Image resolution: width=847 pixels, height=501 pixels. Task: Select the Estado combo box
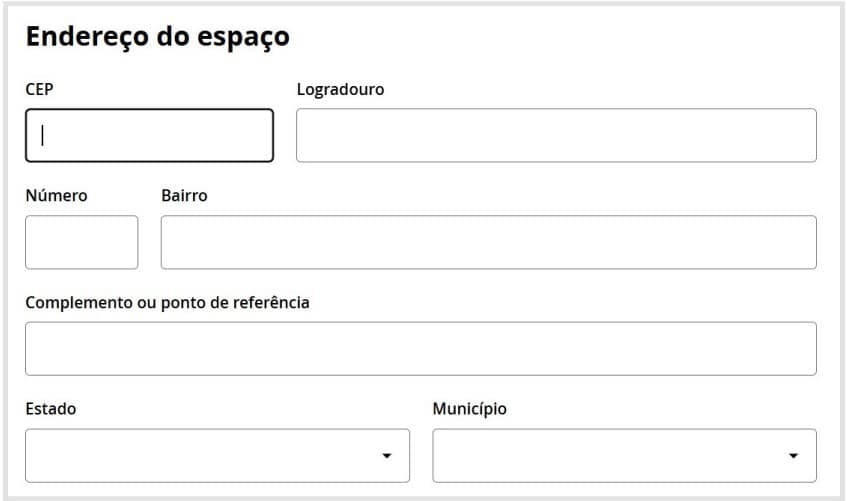pyautogui.click(x=200, y=456)
